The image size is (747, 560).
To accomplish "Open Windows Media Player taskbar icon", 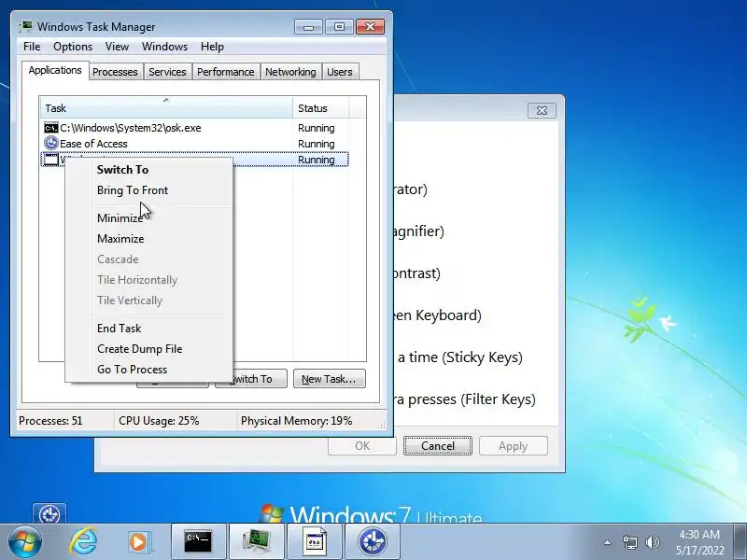I will (x=140, y=542).
